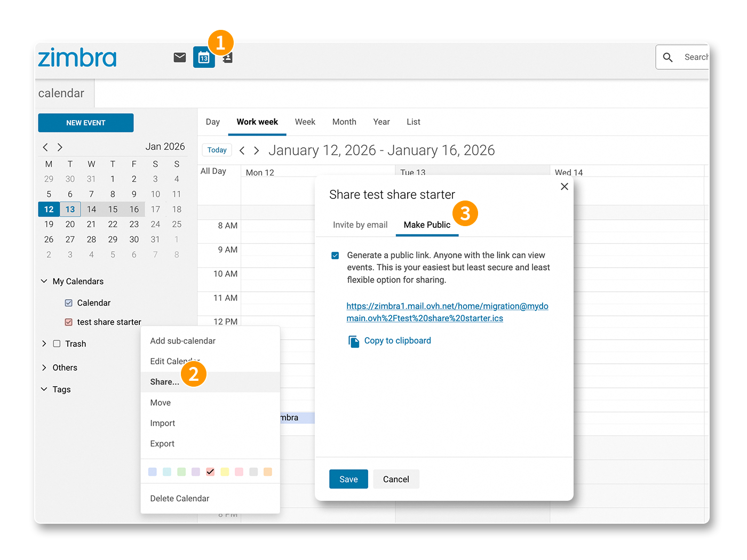
Task: Select the green calendar color swatch
Action: coord(181,472)
